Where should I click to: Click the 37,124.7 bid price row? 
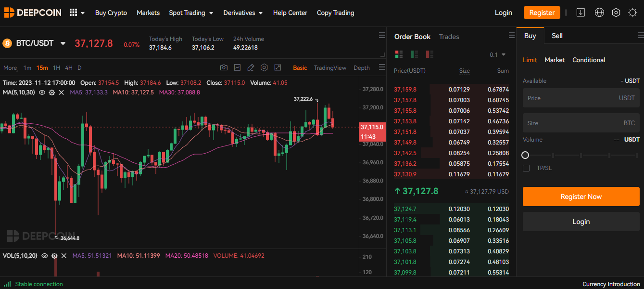tap(451, 209)
